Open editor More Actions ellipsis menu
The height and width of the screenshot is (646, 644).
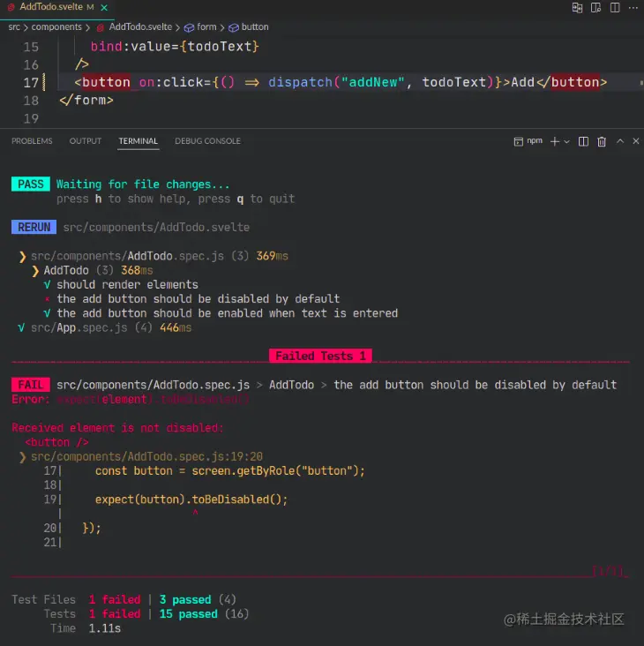point(633,8)
